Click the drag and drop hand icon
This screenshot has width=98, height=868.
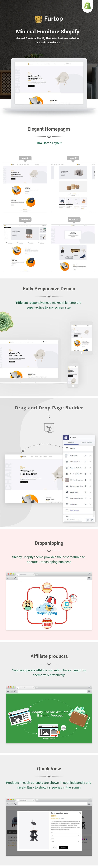point(49,428)
